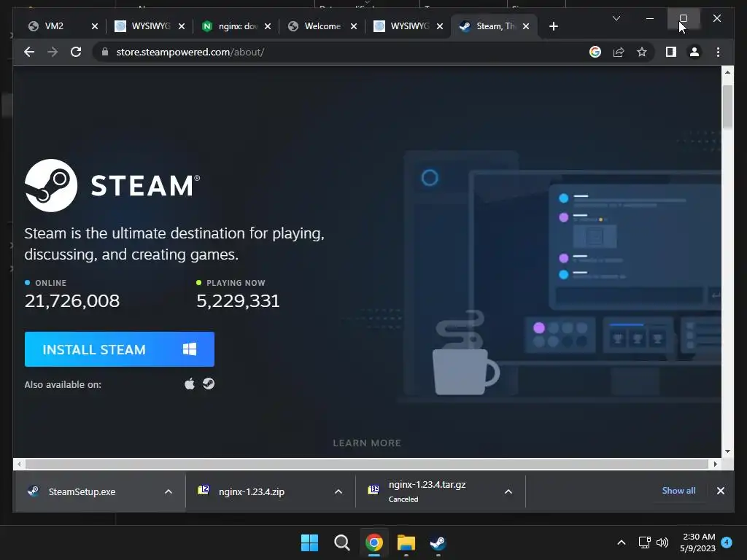
Task: Show hidden system tray icons
Action: point(622,542)
